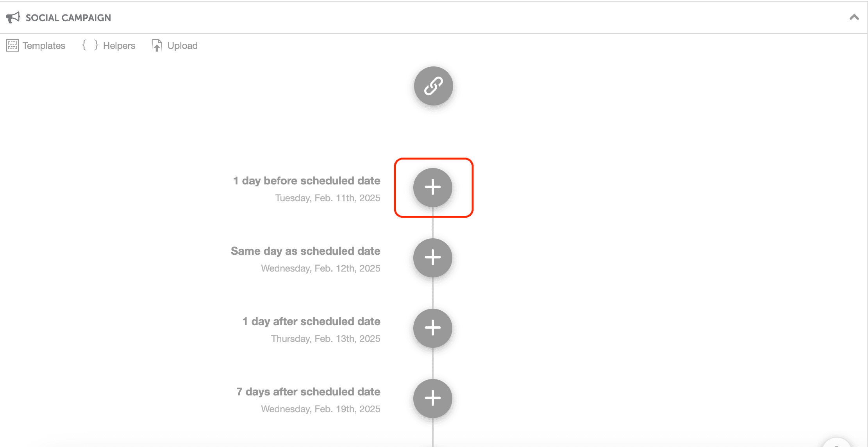The image size is (868, 447).
Task: Click the SOCIAL CAMPAIGN header title
Action: 68,17
